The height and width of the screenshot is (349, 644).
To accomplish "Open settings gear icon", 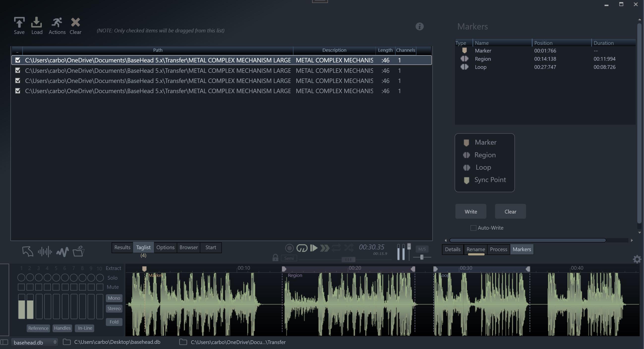I will [x=637, y=259].
